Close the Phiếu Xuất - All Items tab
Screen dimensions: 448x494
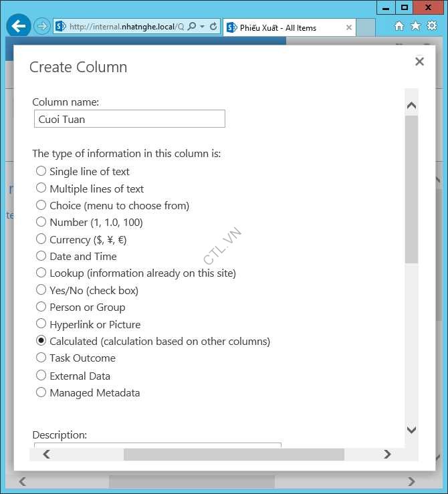tap(348, 27)
